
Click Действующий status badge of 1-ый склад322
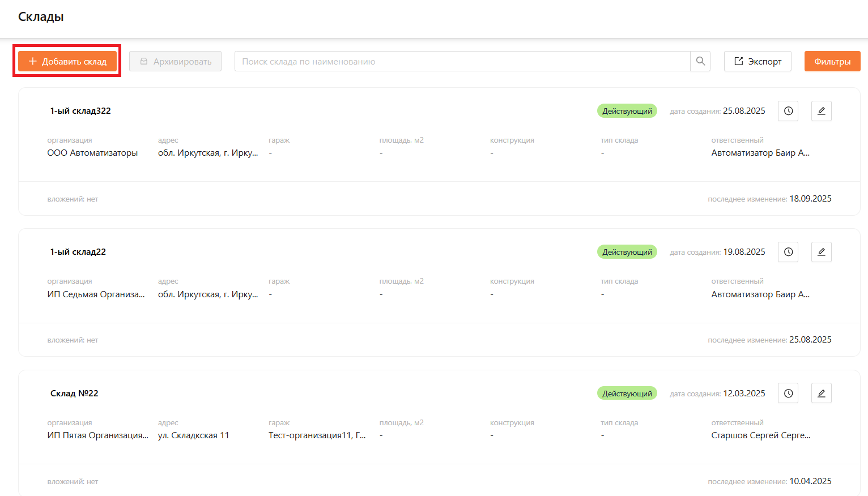(x=627, y=111)
